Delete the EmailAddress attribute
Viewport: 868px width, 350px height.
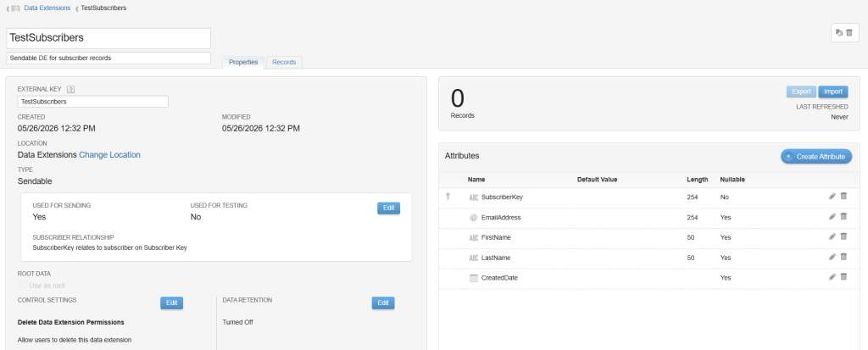[x=843, y=217]
